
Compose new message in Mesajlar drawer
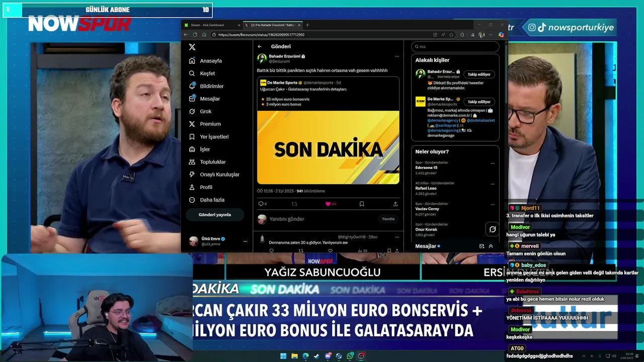tap(481, 246)
